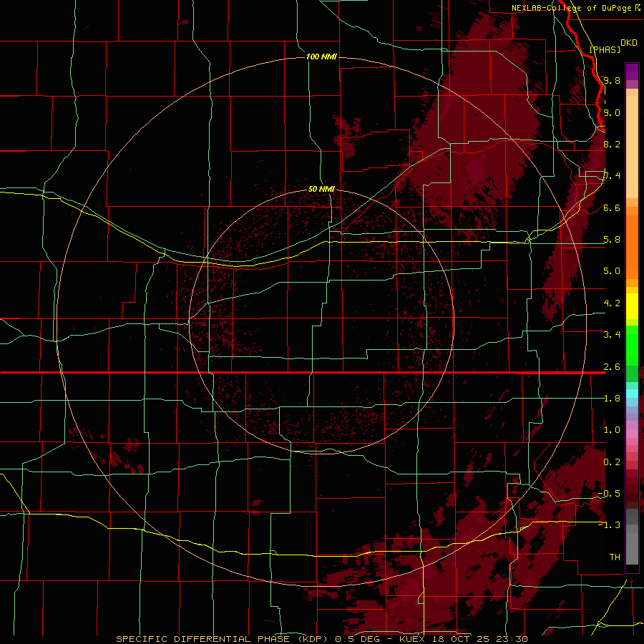This screenshot has width=644, height=644.
Task: Click the 3.4 scale value
Action: click(x=612, y=335)
